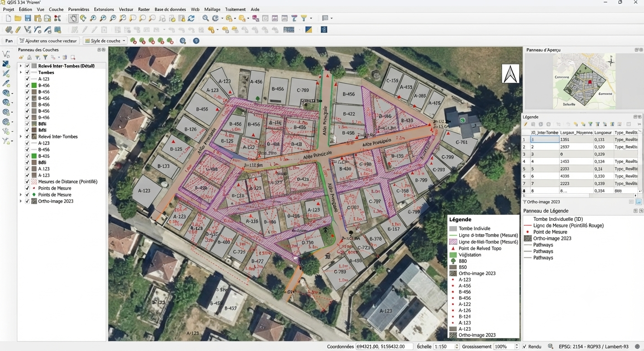Click Ajouter uns couche vecteur button
This screenshot has height=351, width=644.
click(x=48, y=41)
